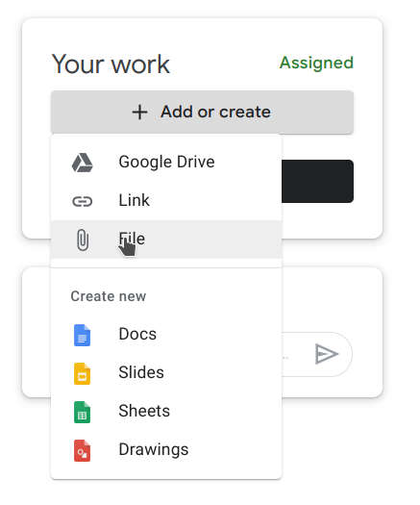The width and height of the screenshot is (420, 505).
Task: Create a new Sheets spreadsheet
Action: [x=166, y=412]
